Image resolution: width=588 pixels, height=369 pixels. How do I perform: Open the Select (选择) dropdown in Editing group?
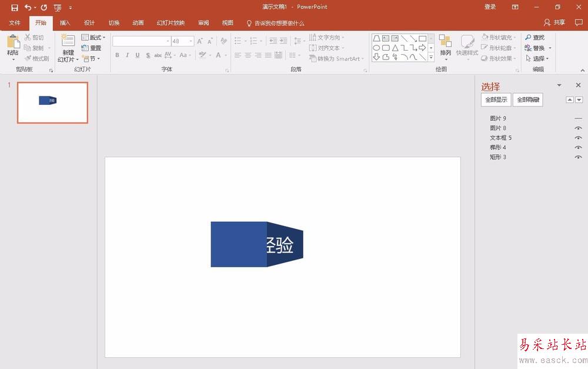(537, 59)
